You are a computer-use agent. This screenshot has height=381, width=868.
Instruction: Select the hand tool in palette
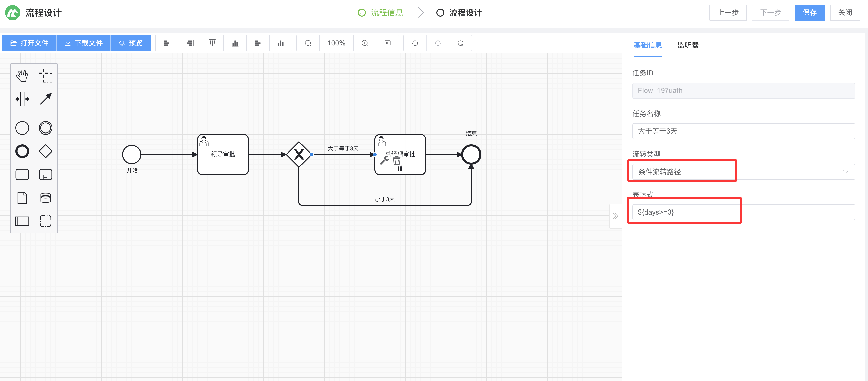click(x=22, y=75)
